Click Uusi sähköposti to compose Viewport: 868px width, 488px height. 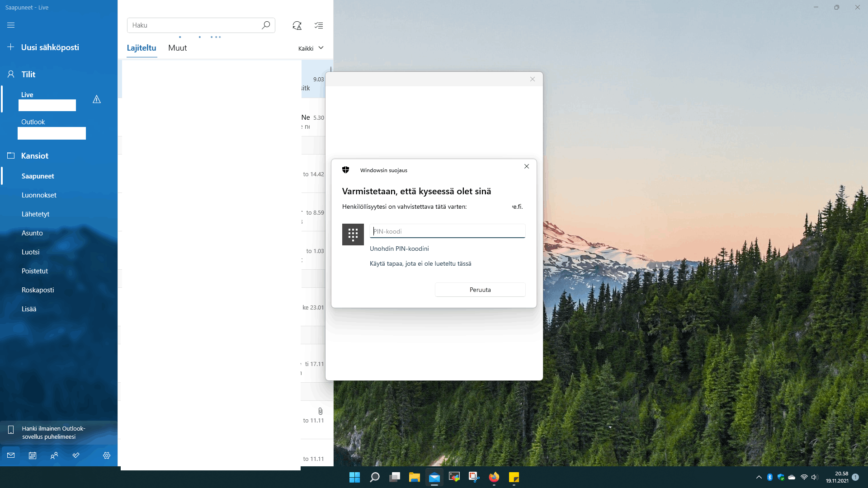(50, 47)
